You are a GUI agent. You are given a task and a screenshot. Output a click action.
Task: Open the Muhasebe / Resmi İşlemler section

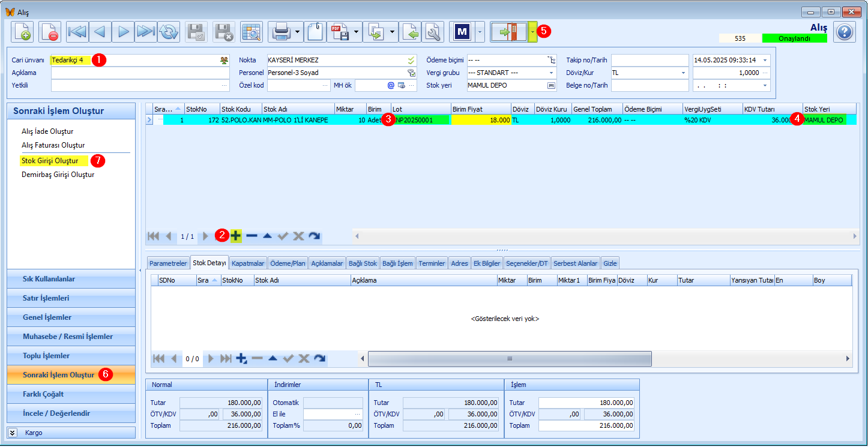[71, 337]
